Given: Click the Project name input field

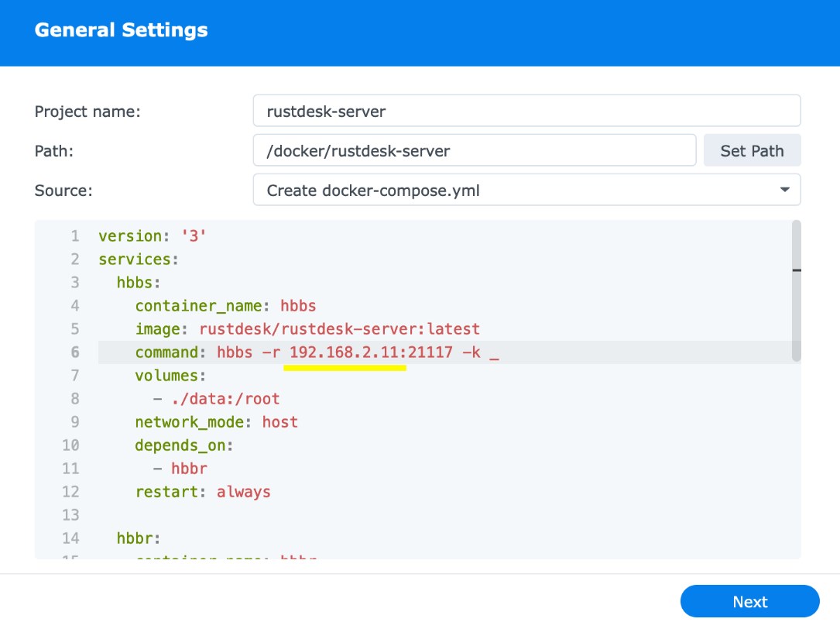Looking at the screenshot, I should (526, 111).
